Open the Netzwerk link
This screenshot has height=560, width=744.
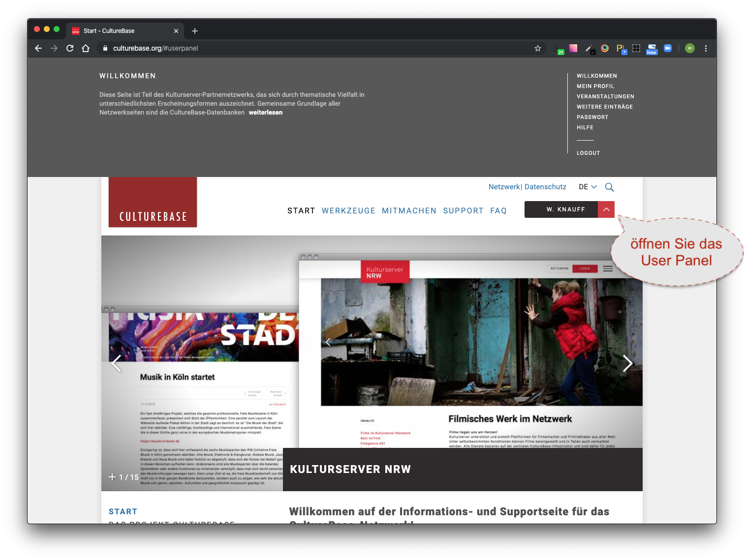pos(504,187)
